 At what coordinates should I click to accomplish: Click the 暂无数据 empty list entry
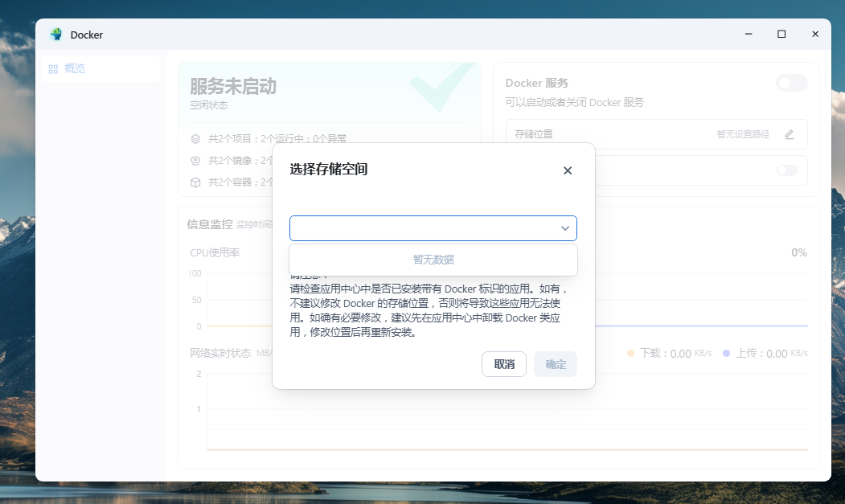tap(433, 260)
